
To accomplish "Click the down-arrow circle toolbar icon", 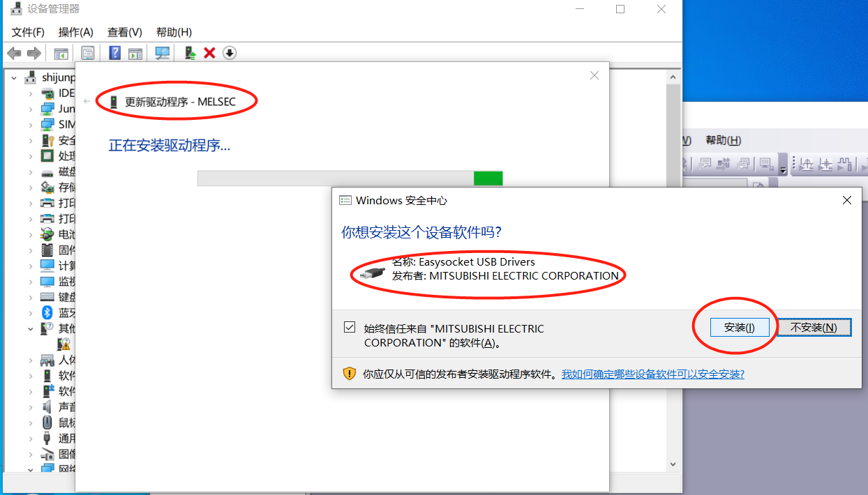I will [x=230, y=53].
